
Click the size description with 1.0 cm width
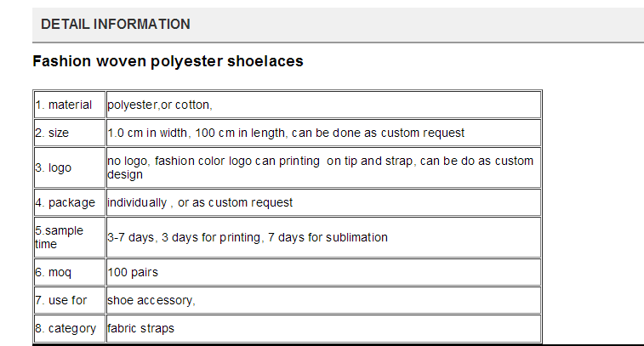tap(323, 133)
